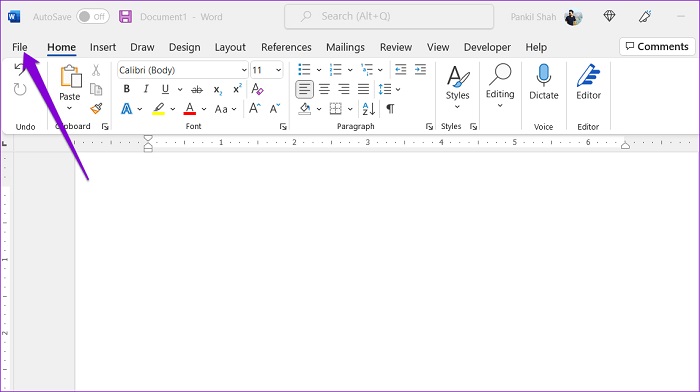
Task: Switch to the Design tab
Action: (x=184, y=47)
